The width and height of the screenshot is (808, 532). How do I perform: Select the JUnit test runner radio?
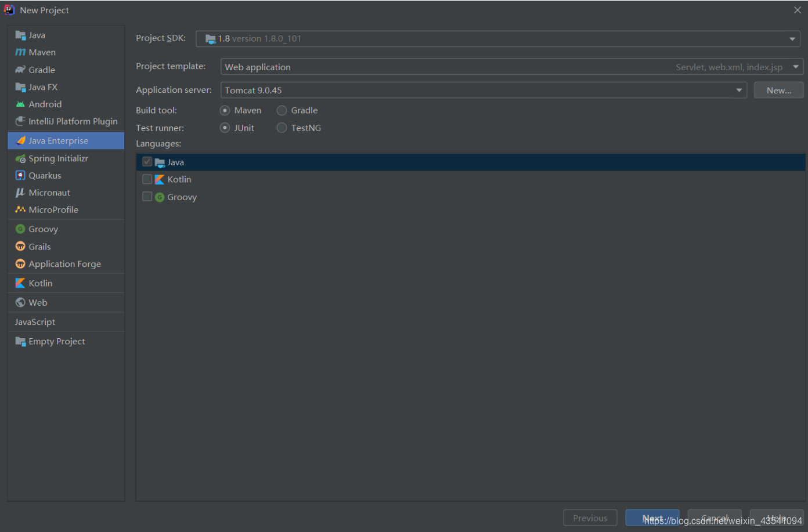click(225, 128)
